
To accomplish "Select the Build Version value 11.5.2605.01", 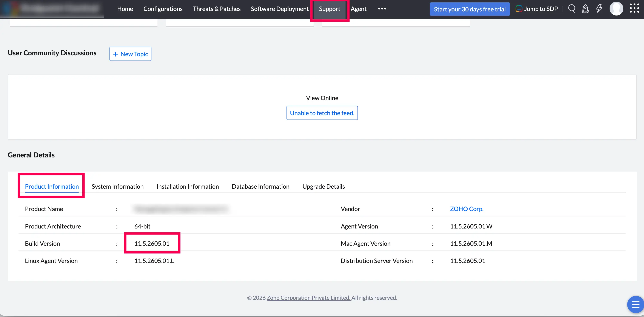I will [x=152, y=243].
